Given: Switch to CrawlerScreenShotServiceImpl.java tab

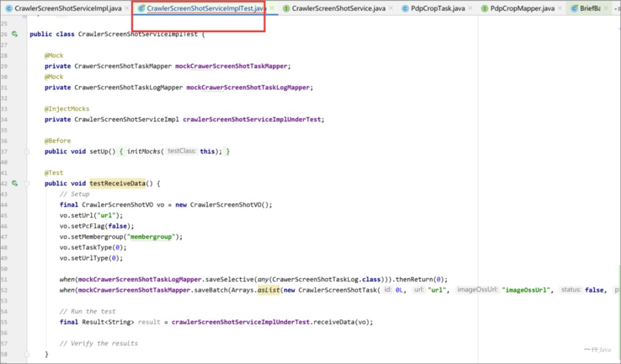Looking at the screenshot, I should 68,8.
